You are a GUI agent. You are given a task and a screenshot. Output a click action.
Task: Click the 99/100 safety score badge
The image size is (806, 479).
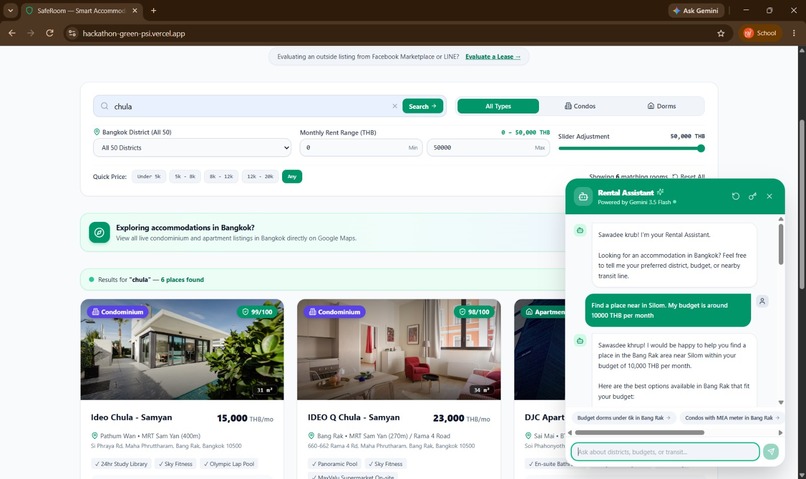257,312
